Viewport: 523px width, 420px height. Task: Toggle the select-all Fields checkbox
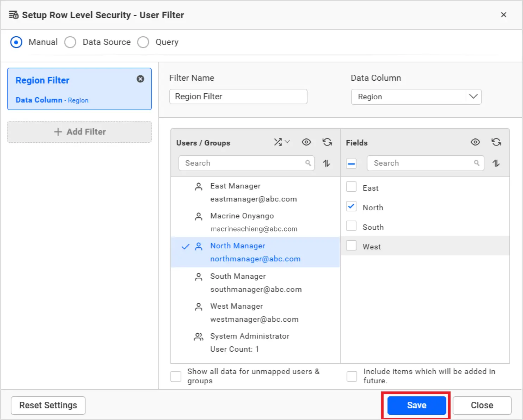click(351, 163)
